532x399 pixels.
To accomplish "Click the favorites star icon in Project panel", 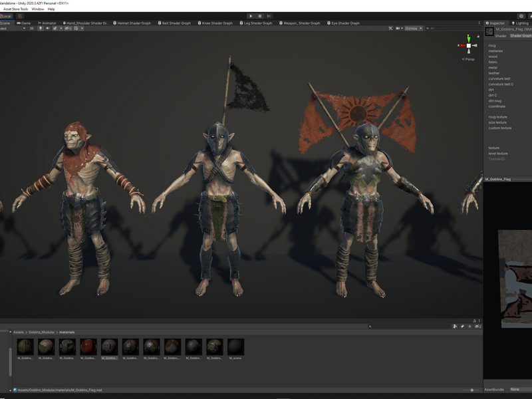I will [470, 327].
